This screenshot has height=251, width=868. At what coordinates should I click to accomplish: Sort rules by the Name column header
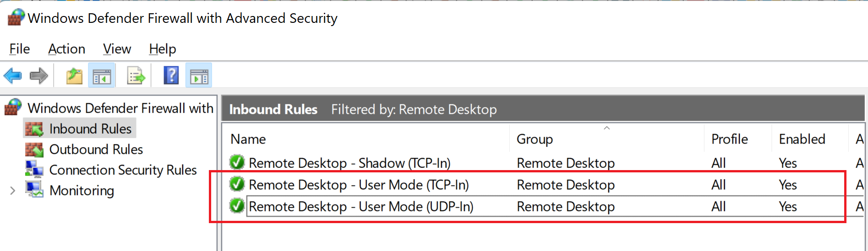coord(248,139)
